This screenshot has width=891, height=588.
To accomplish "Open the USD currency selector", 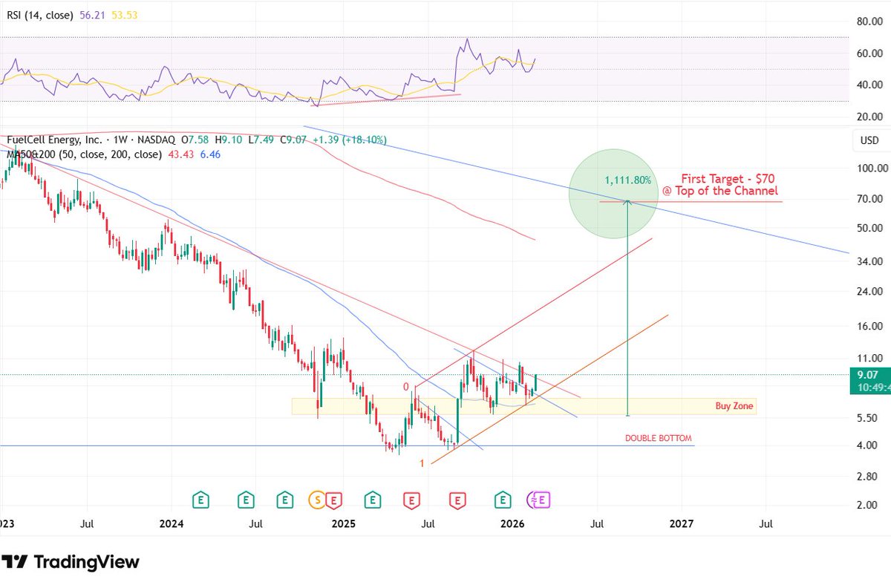I will [x=869, y=141].
